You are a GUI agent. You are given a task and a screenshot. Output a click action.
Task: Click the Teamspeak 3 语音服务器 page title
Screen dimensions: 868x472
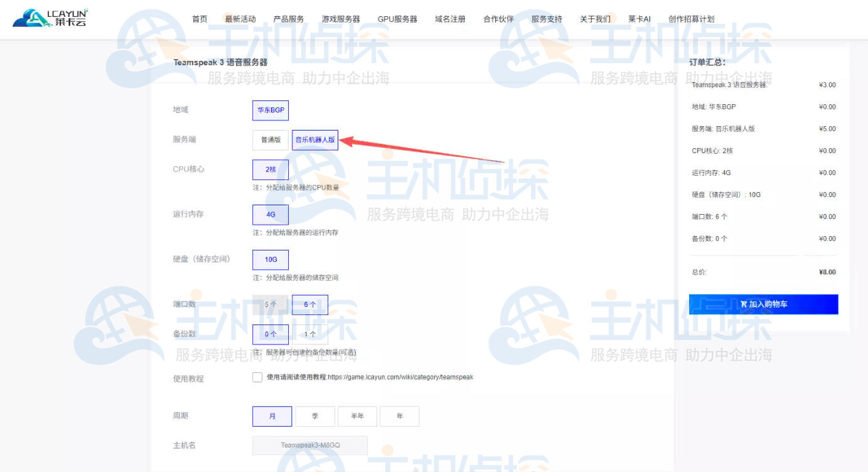[x=220, y=62]
